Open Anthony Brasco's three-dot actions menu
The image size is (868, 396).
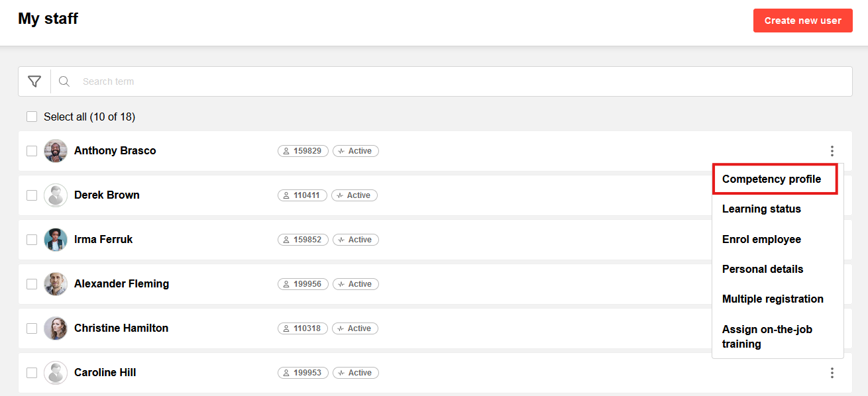pyautogui.click(x=832, y=151)
